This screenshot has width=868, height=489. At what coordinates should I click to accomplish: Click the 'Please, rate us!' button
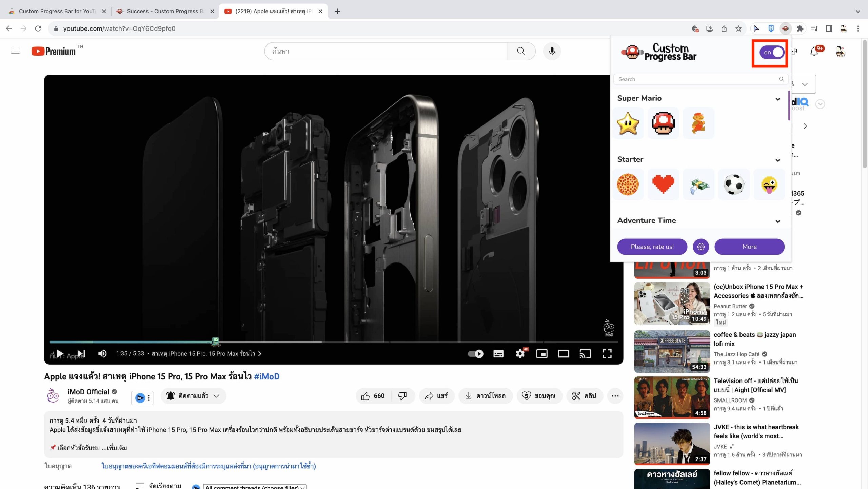652,247
